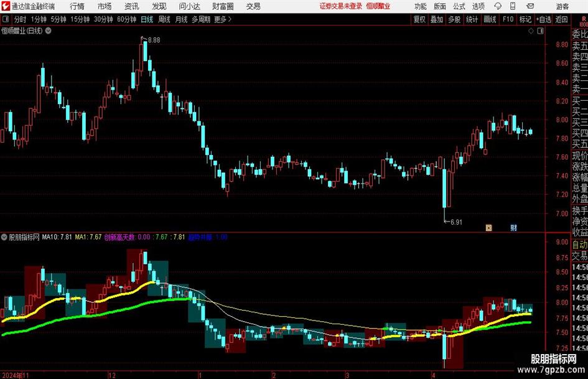Image resolution: width=588 pixels, height=379 pixels.
Task: Click the blue 财 marker icon
Action: [513, 227]
